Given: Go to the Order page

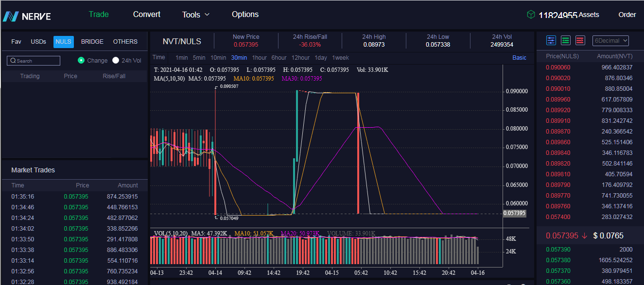Looking at the screenshot, I should (627, 15).
